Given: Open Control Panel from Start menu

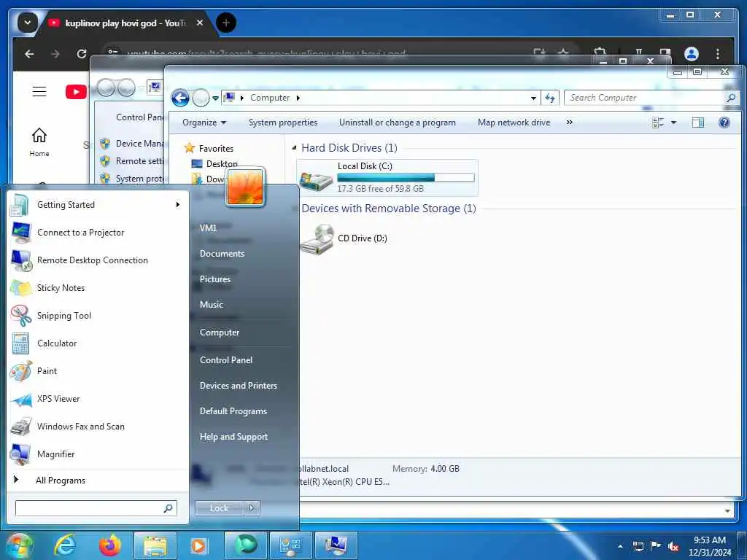Looking at the screenshot, I should pos(226,360).
